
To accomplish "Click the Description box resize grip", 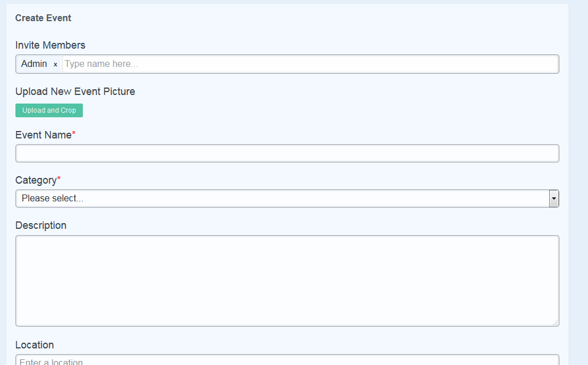I will (x=555, y=323).
